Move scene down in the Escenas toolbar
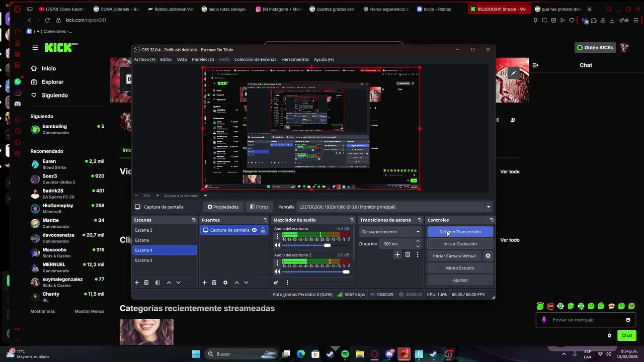 tap(178, 283)
